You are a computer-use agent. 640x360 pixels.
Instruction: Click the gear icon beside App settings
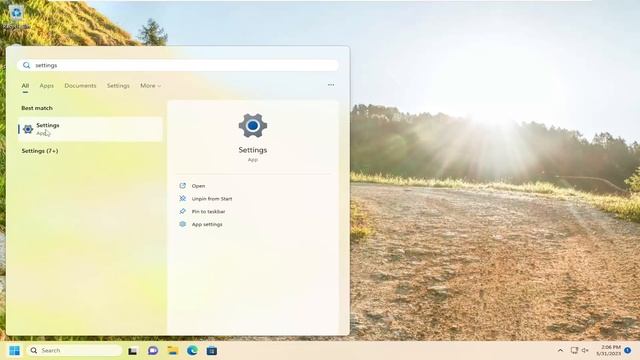coord(183,224)
